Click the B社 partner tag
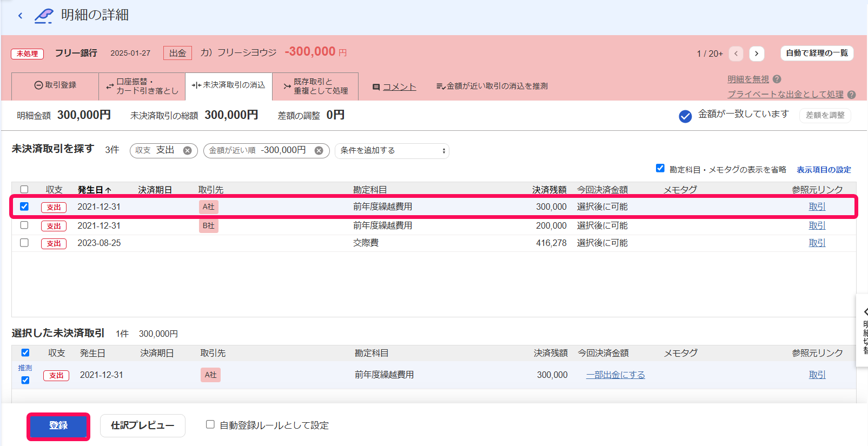The height and width of the screenshot is (446, 868). pos(209,225)
